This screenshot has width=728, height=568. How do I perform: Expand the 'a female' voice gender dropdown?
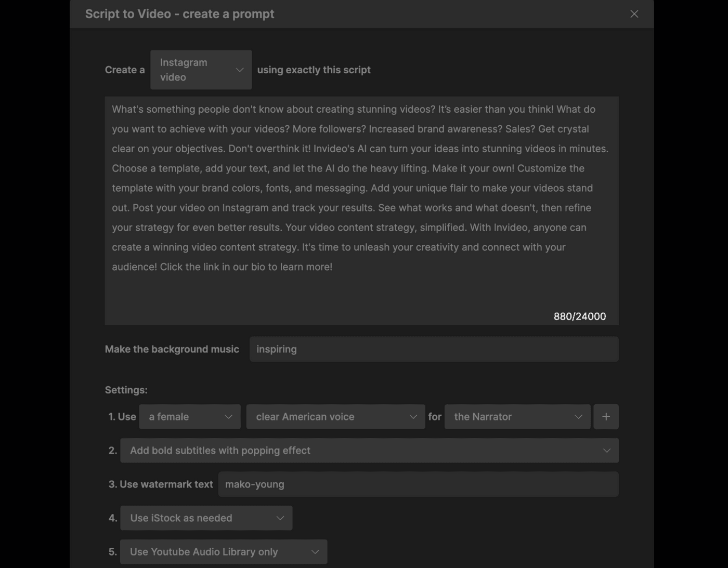(x=189, y=416)
